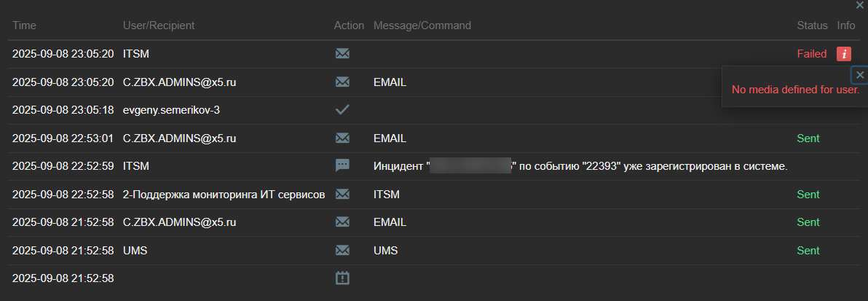Click the User/Recipient column header
This screenshot has height=301, width=868.
point(159,26)
